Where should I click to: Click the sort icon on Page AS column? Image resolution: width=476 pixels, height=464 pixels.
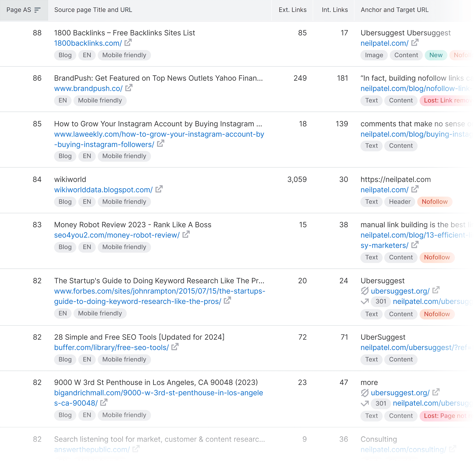point(38,10)
